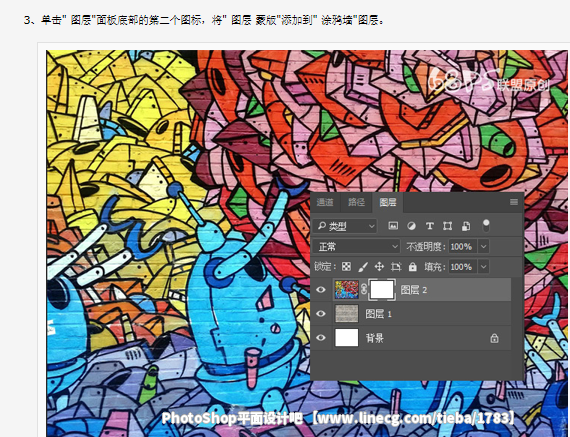Hide 图层 1 with its eye icon
Screen dimensions: 570x437
(x=320, y=313)
